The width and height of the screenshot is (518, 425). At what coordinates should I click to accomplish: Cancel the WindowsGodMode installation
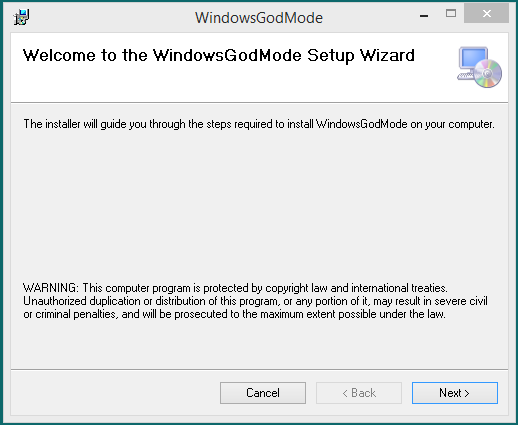click(x=263, y=393)
